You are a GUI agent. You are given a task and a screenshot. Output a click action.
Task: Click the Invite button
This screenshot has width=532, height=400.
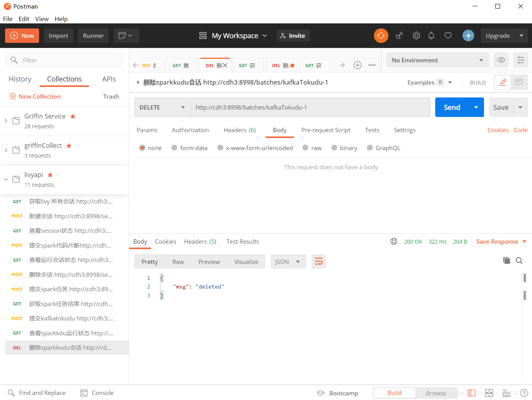coord(293,35)
